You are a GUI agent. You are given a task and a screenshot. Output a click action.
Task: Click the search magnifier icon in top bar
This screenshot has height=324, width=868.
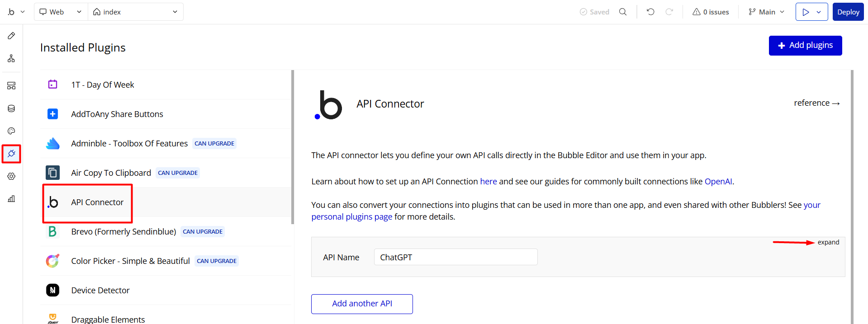[623, 12]
